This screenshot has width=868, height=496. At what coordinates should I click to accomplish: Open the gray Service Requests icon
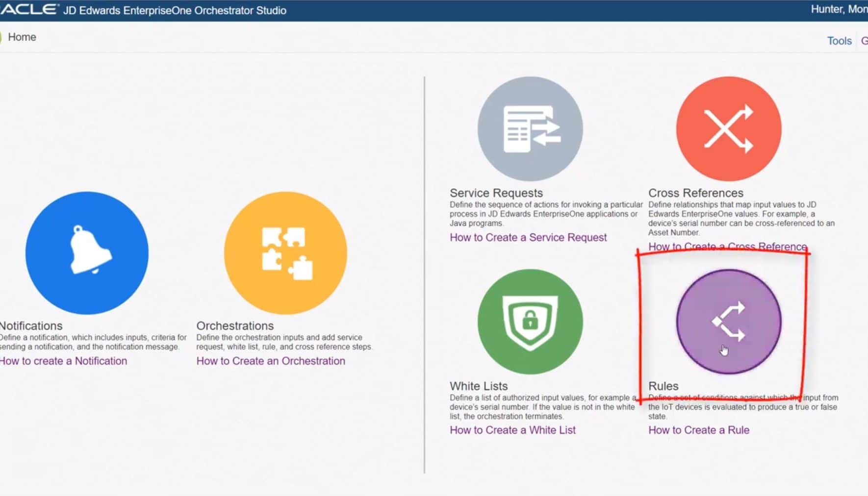click(x=530, y=129)
